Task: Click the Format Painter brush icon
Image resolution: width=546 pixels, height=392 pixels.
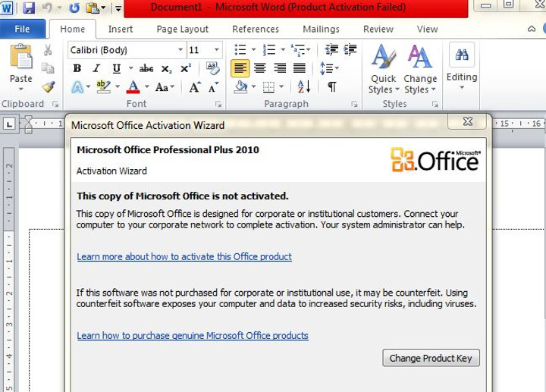Action: [48, 88]
